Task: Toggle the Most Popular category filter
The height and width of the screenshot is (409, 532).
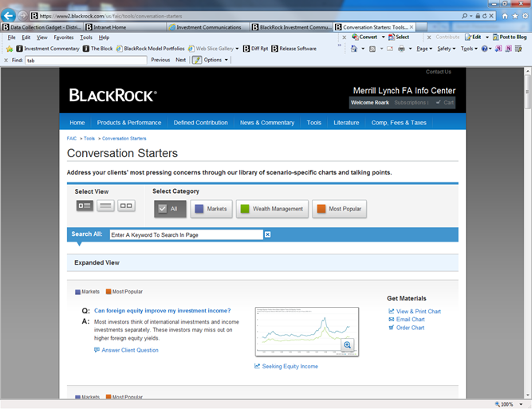Action: tap(339, 209)
